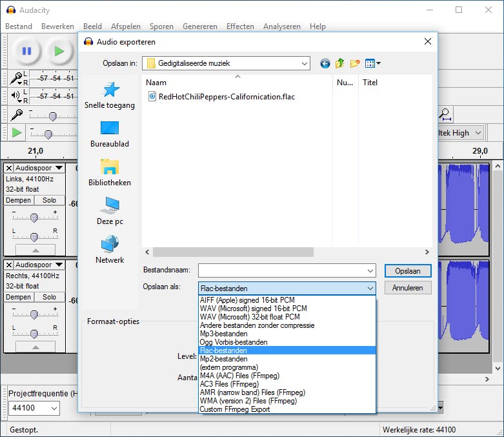Close the Rechts audio track with X

click(9, 265)
